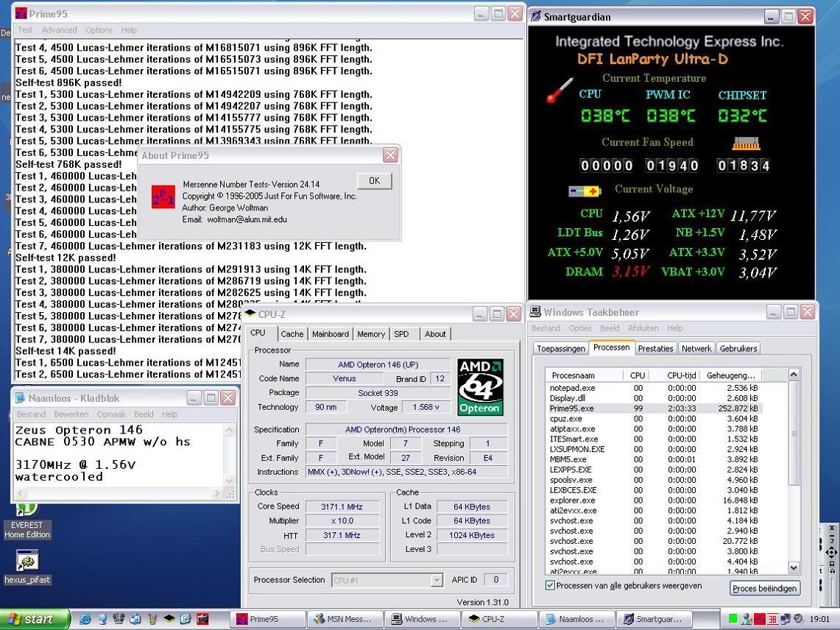Click the 'Proces beëindigen' button

click(x=764, y=588)
